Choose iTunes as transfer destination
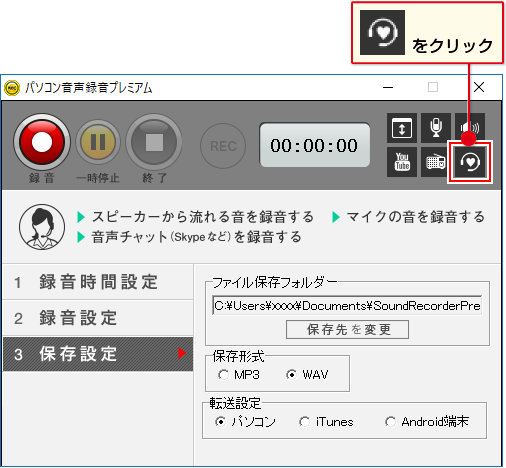 [x=326, y=422]
